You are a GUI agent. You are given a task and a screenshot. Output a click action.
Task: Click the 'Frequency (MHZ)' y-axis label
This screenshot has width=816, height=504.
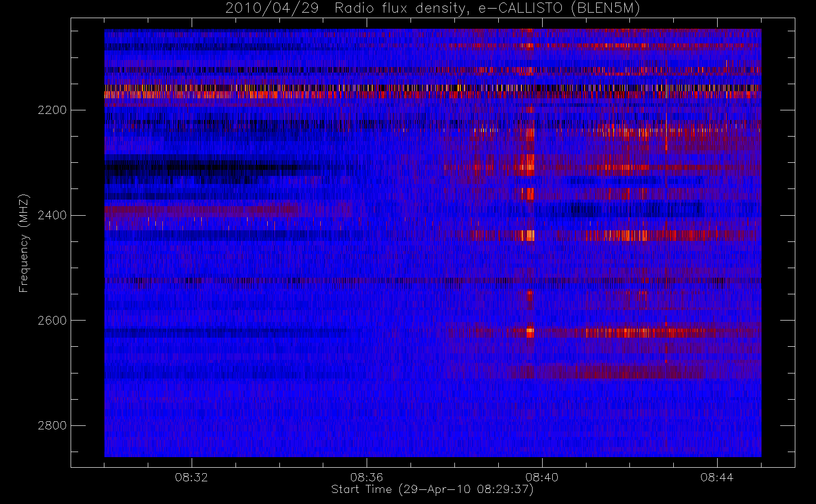click(x=23, y=243)
